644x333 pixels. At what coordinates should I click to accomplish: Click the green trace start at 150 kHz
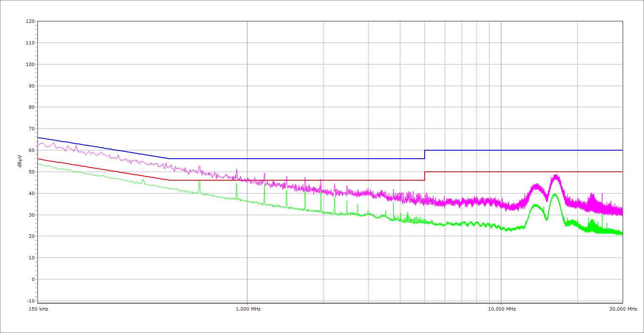pyautogui.click(x=38, y=164)
